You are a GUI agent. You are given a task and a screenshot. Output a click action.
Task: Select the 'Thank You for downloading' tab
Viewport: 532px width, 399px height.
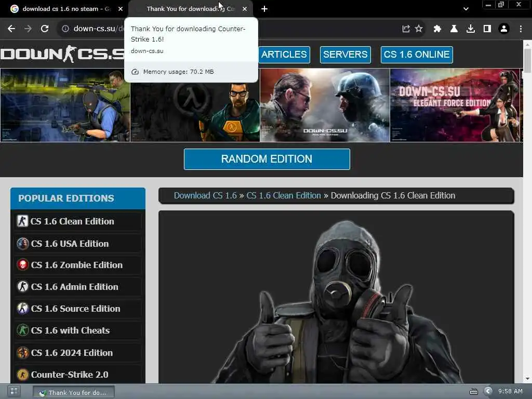190,9
